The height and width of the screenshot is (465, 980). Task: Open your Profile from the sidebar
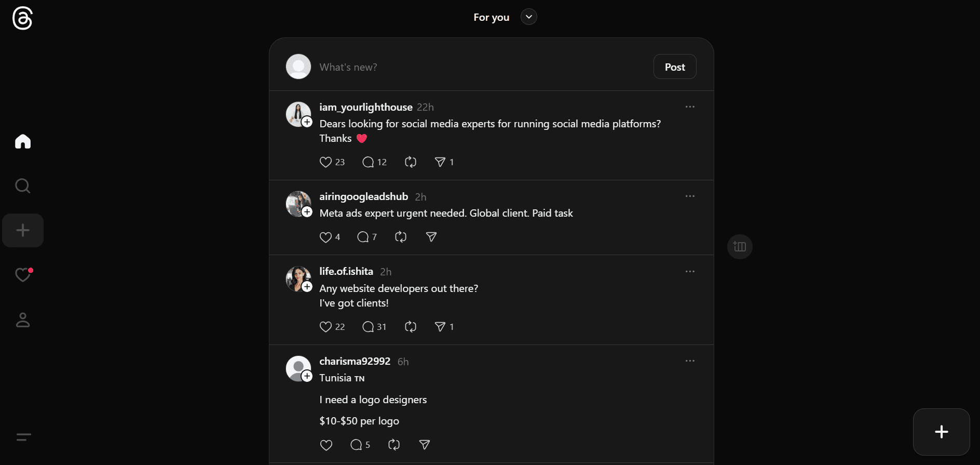point(23,320)
